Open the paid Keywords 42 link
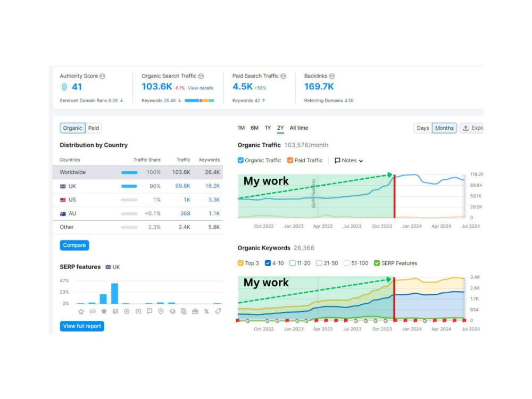This screenshot has height=399, width=532. (257, 101)
